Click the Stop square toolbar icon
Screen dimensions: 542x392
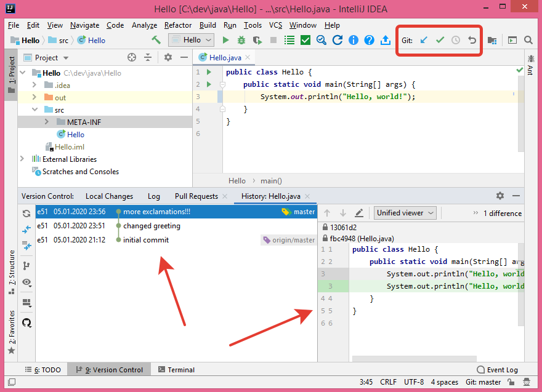(x=273, y=41)
